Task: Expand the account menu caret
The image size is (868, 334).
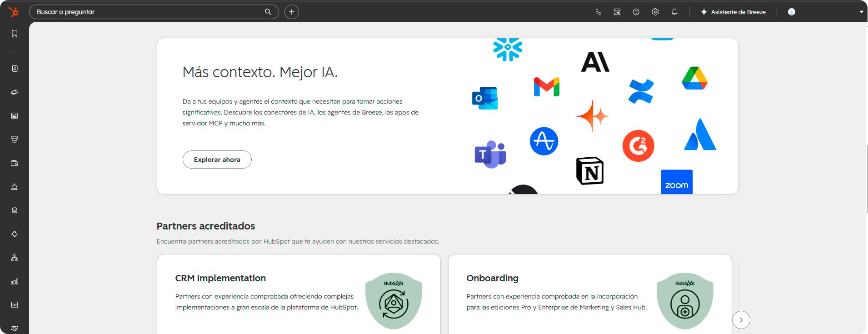Action: 861,12
